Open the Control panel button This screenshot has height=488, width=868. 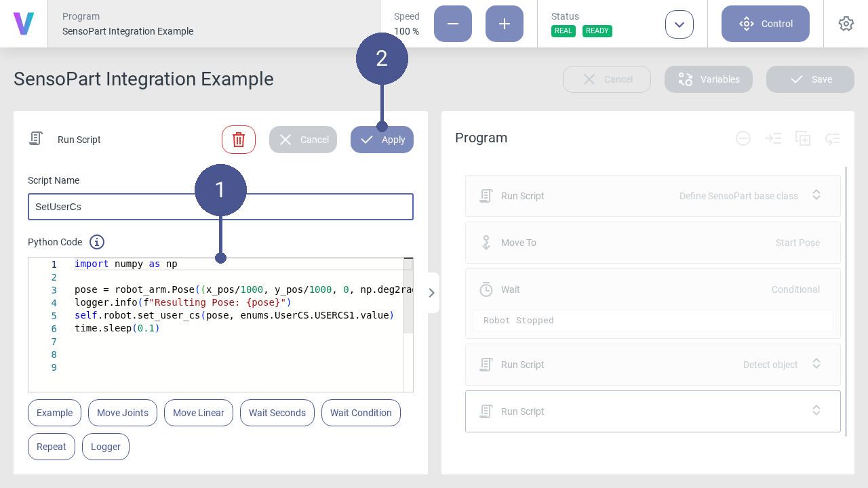coord(766,24)
